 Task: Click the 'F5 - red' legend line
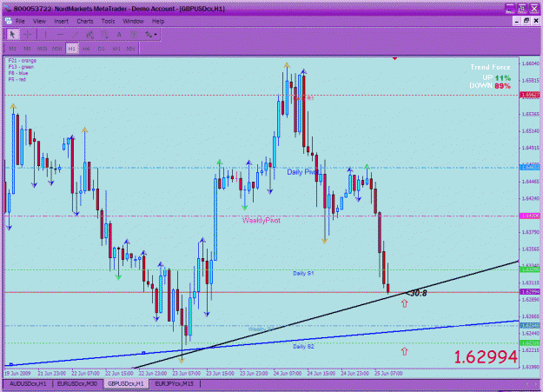pos(17,79)
